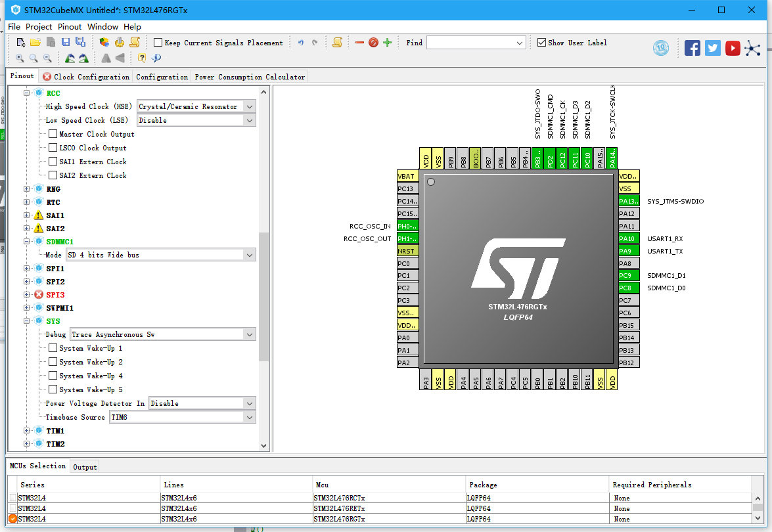This screenshot has width=772, height=532.
Task: Enable Keep Current Signals Placement
Action: (x=157, y=42)
